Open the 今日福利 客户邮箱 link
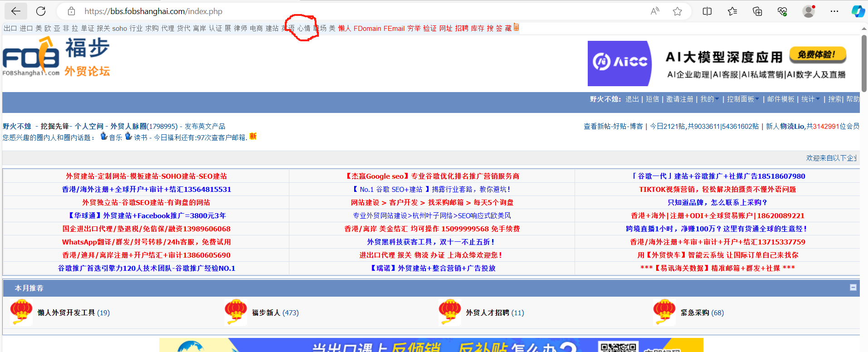868x352 pixels. coord(200,137)
